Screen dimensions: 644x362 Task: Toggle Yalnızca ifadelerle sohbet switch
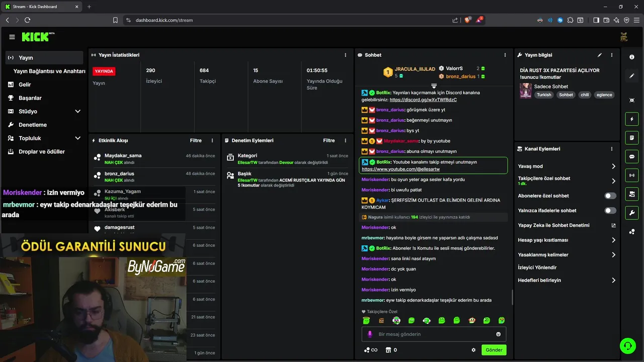point(610,211)
